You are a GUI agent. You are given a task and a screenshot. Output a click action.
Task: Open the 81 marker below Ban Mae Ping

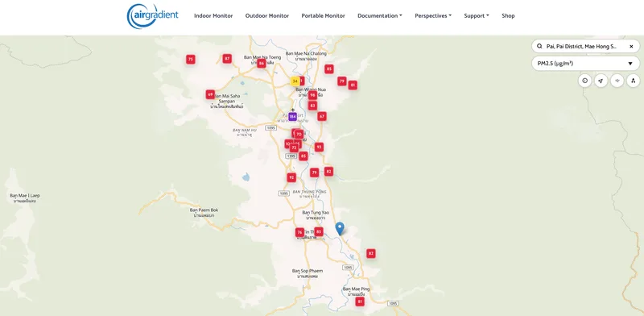click(x=360, y=301)
